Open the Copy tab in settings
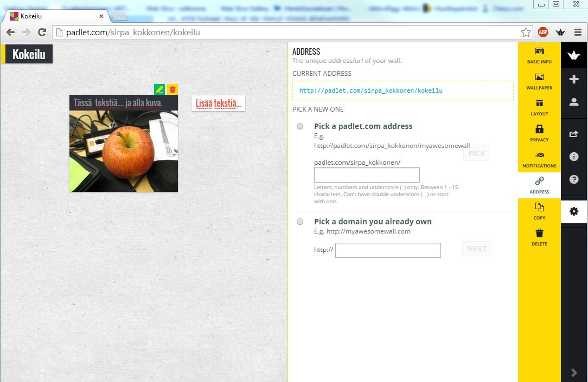Screen dimensions: 588x382 [539, 211]
